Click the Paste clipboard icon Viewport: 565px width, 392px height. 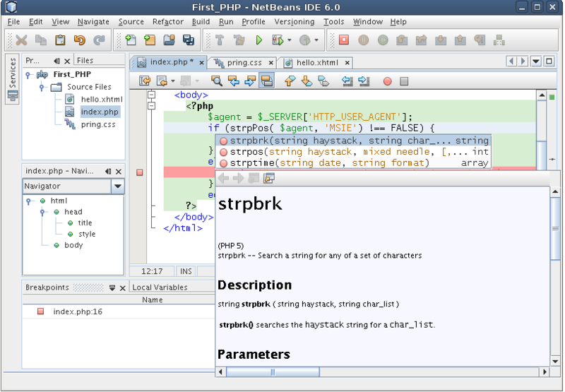tap(60, 40)
